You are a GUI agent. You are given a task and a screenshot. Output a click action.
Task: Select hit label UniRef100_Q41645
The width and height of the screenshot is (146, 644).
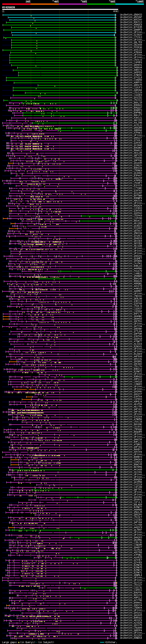[x=131, y=163]
